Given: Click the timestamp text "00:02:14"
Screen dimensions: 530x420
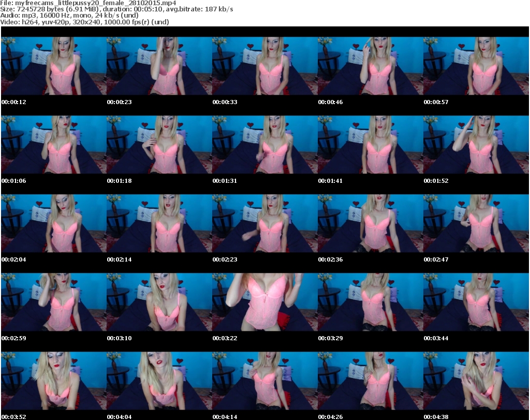Looking at the screenshot, I should click(120, 259).
